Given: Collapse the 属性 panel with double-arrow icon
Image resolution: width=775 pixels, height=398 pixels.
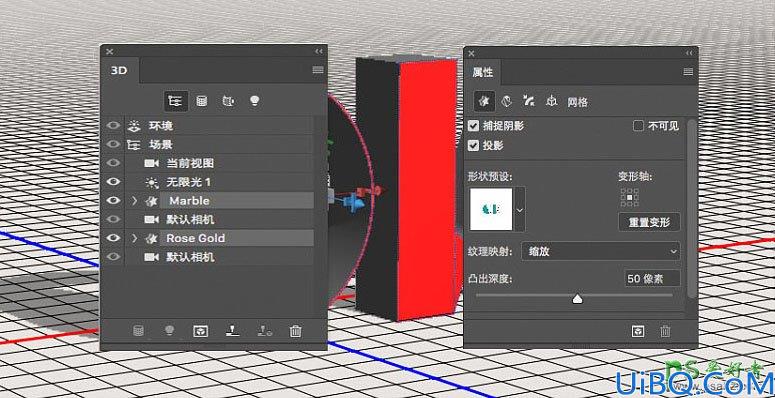Looking at the screenshot, I should click(689, 53).
